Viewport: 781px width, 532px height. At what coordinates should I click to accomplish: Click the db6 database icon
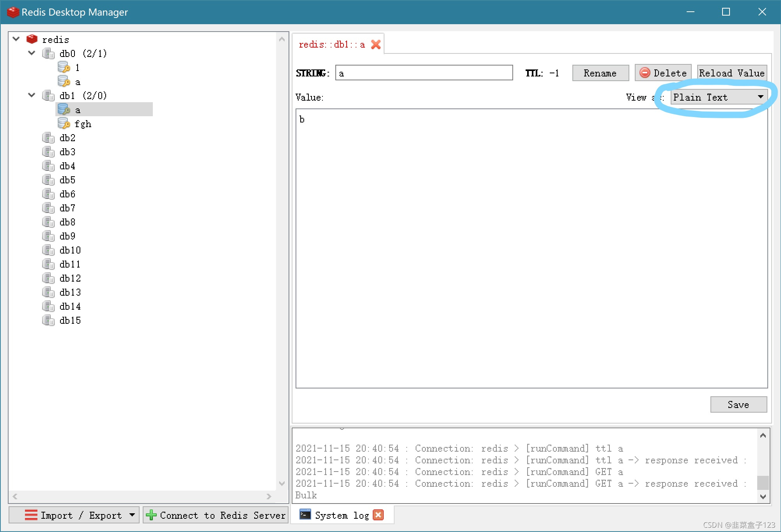[48, 194]
